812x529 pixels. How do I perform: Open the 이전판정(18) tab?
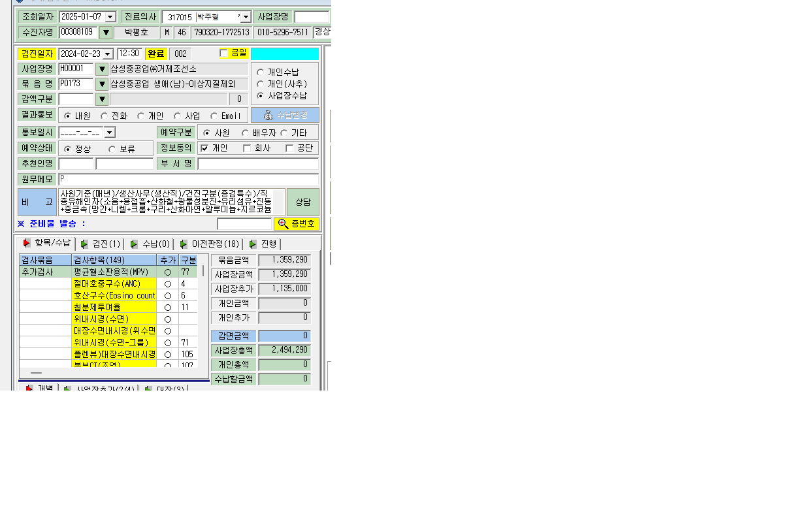(x=210, y=244)
